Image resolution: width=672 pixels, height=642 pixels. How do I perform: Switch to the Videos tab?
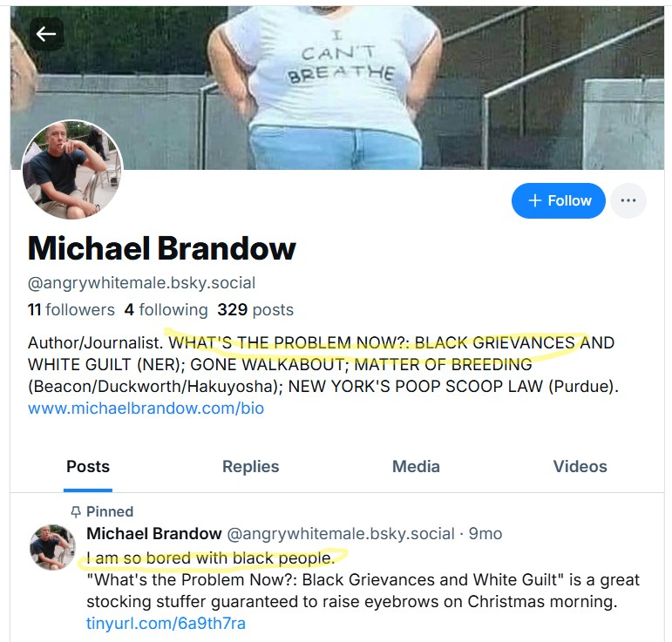coord(580,466)
